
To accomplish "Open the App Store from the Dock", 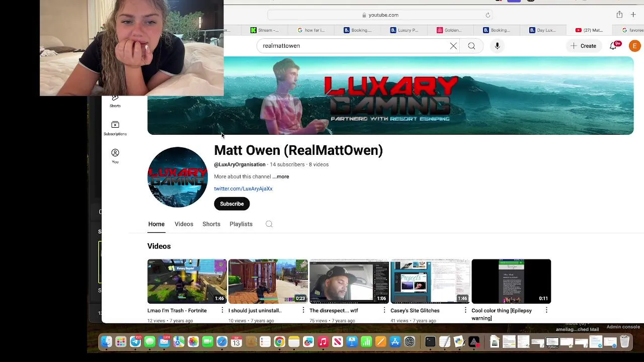I will tap(395, 342).
